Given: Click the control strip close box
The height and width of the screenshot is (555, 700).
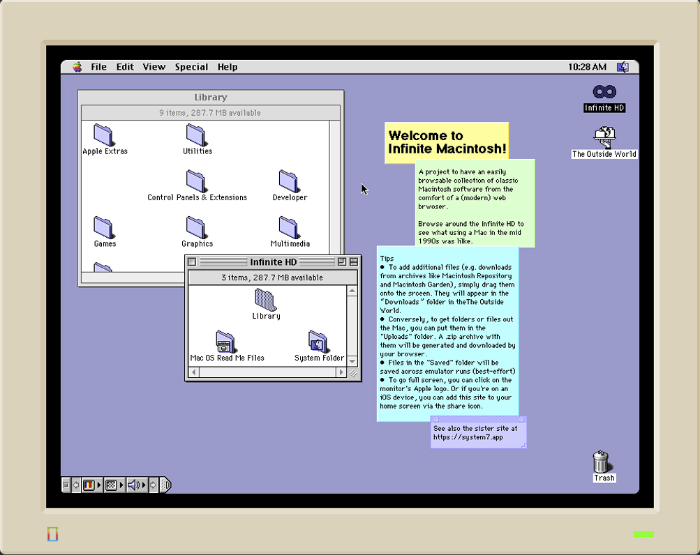Looking at the screenshot, I should (x=66, y=485).
